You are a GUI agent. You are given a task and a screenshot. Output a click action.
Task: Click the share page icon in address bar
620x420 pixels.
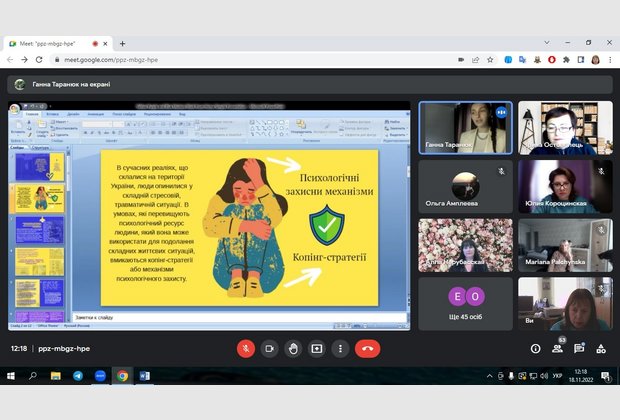coord(475,60)
